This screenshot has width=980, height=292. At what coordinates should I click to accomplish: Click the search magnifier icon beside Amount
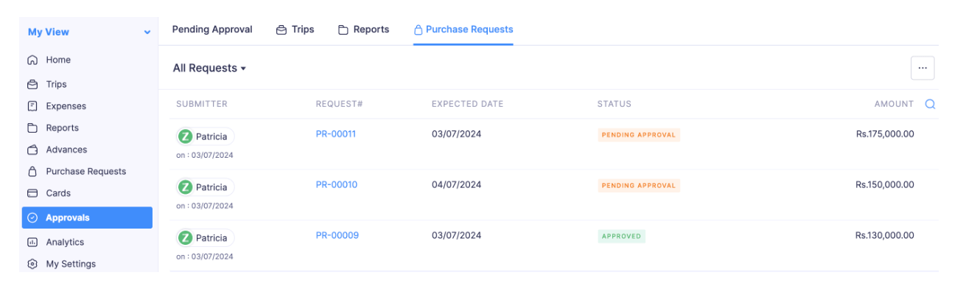pos(930,104)
